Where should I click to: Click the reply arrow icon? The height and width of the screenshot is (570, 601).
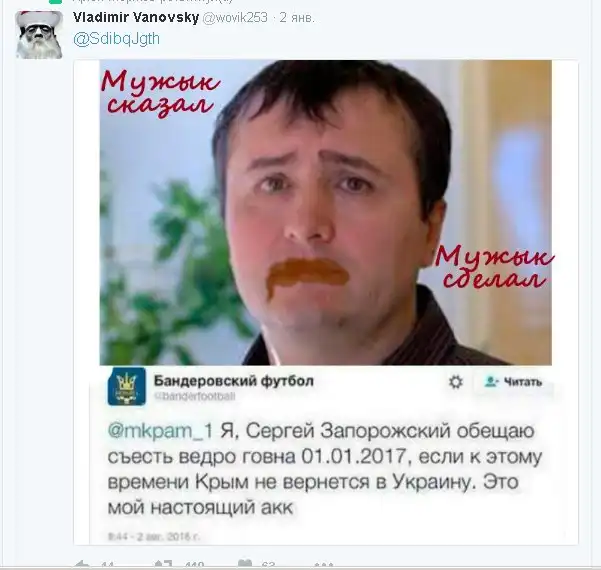pyautogui.click(x=82, y=565)
